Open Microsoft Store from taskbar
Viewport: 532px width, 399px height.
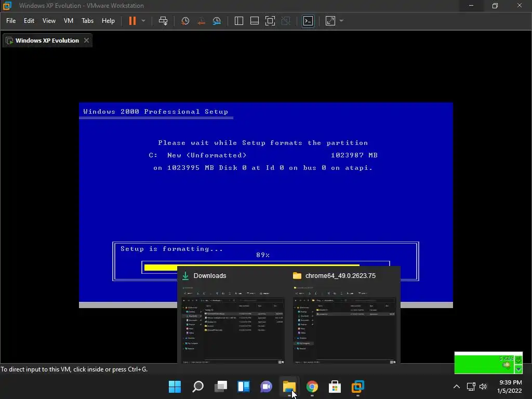(x=335, y=387)
